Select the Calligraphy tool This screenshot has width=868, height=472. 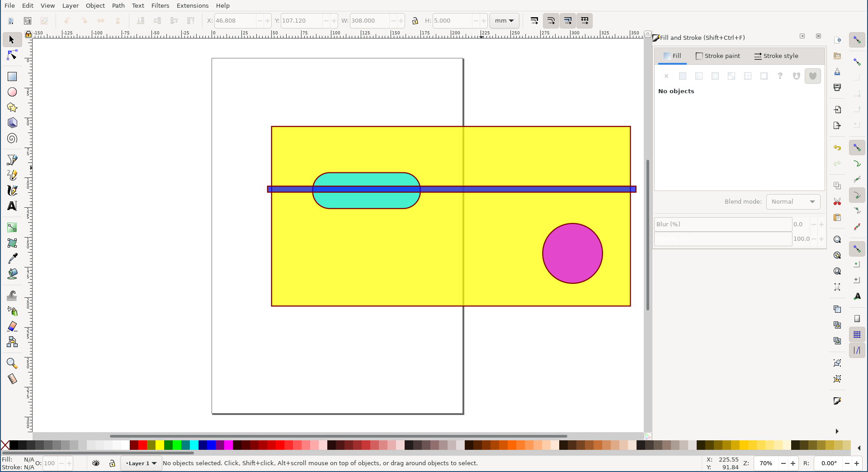tap(12, 190)
